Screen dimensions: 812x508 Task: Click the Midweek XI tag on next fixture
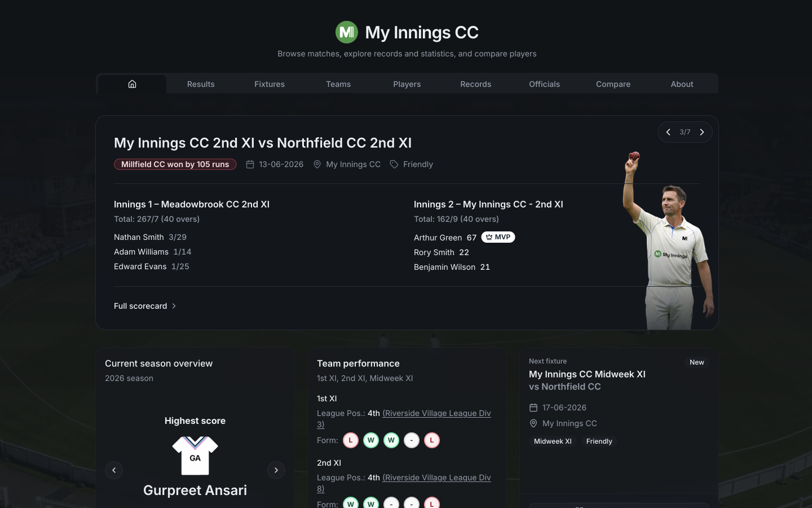click(x=553, y=441)
